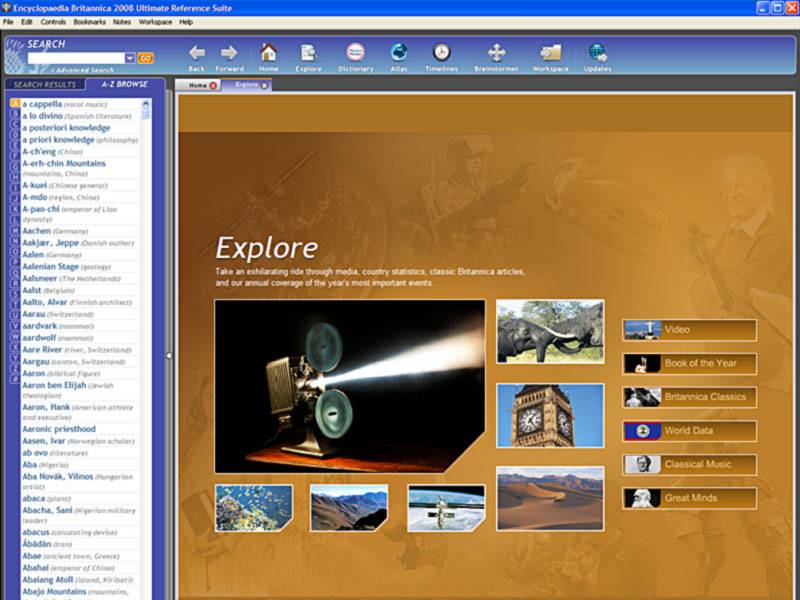Open Book of the Year button
Image resolution: width=800 pixels, height=600 pixels.
[x=689, y=364]
